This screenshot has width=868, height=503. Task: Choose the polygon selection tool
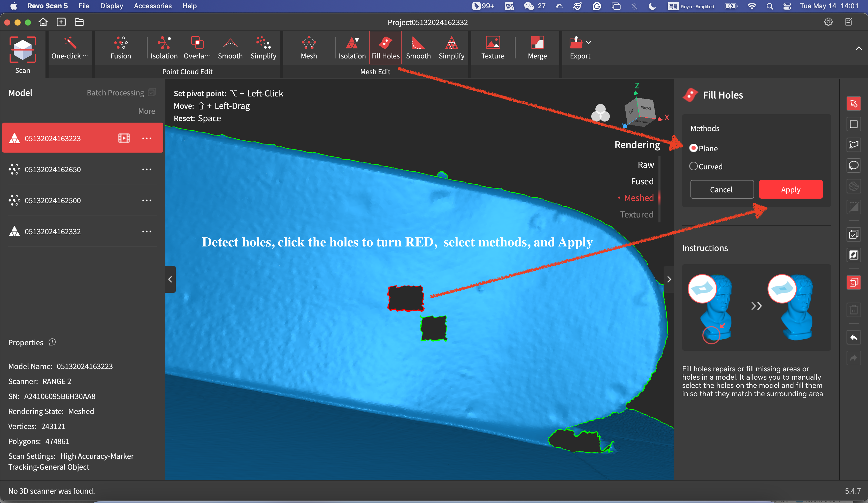pyautogui.click(x=854, y=145)
